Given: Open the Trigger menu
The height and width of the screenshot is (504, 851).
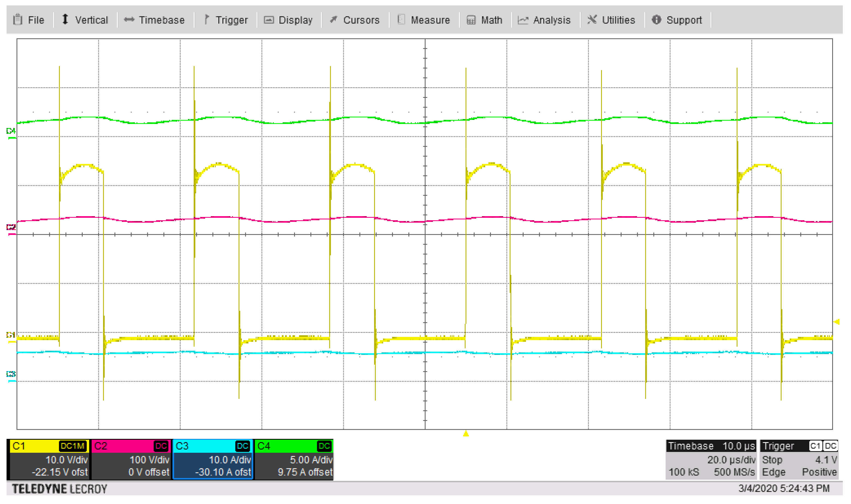Looking at the screenshot, I should click(x=226, y=20).
